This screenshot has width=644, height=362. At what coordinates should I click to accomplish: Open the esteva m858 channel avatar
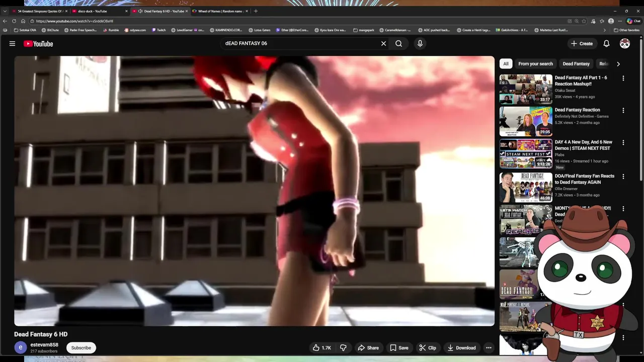tap(20, 347)
